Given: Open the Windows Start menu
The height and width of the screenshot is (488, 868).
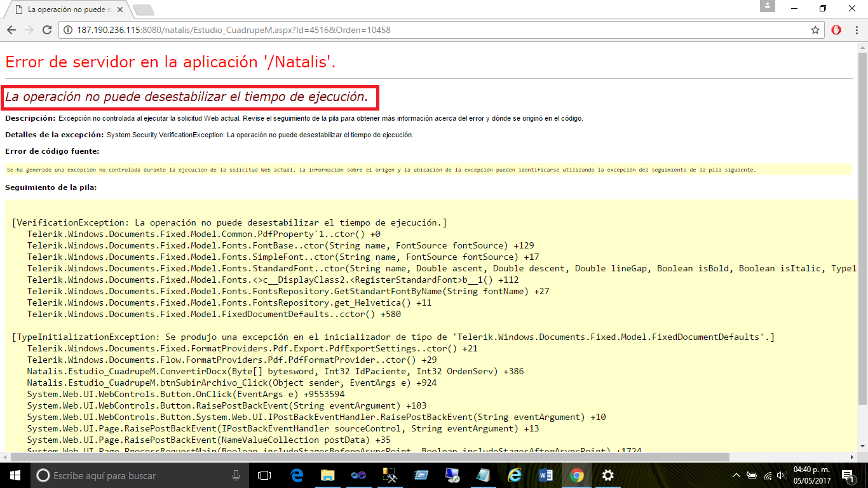Looking at the screenshot, I should 14,475.
